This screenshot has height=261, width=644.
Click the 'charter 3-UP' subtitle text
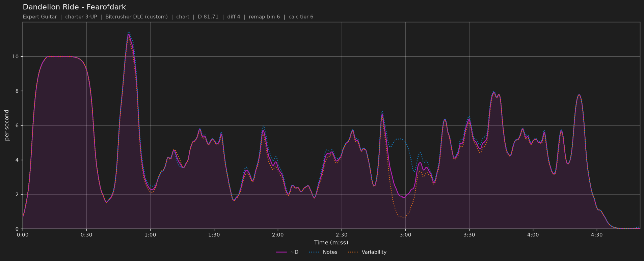tap(81, 17)
